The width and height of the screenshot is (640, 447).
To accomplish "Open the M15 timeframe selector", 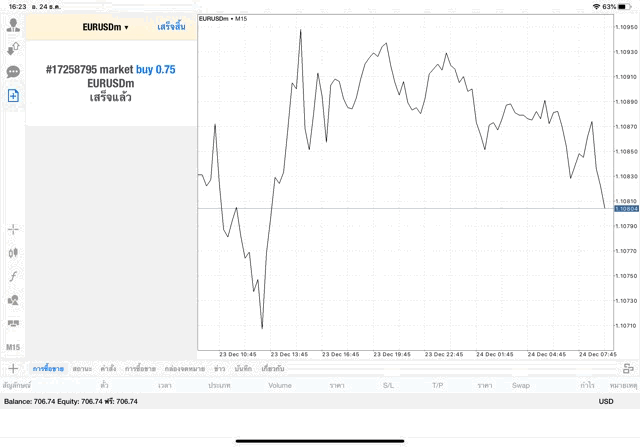I will 13,347.
